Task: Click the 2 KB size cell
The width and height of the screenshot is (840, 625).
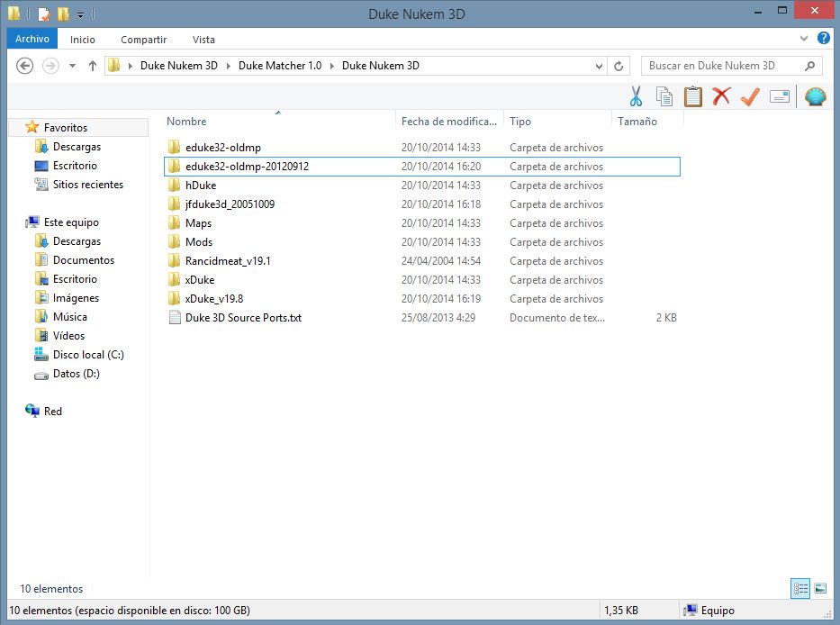Action: (x=666, y=318)
